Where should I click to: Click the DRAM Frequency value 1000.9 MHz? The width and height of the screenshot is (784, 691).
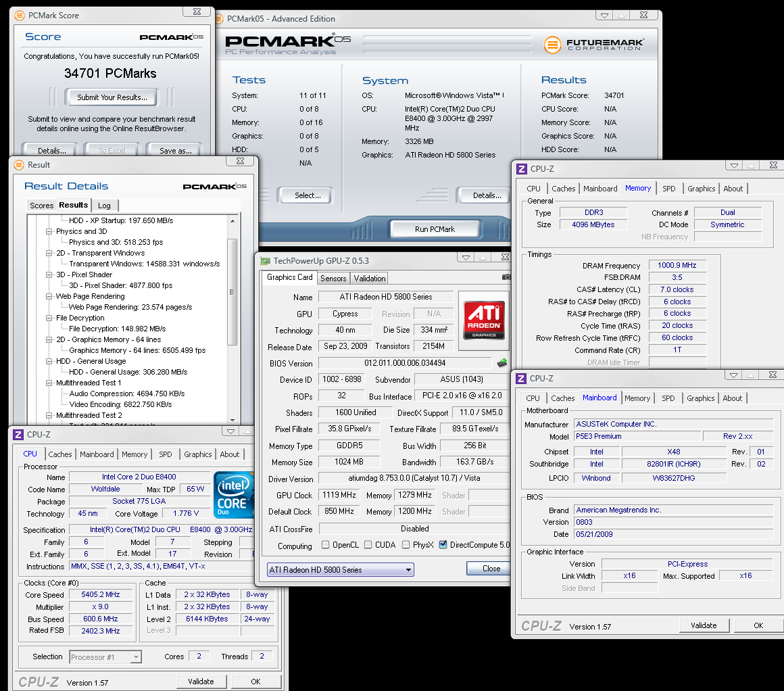tap(677, 265)
